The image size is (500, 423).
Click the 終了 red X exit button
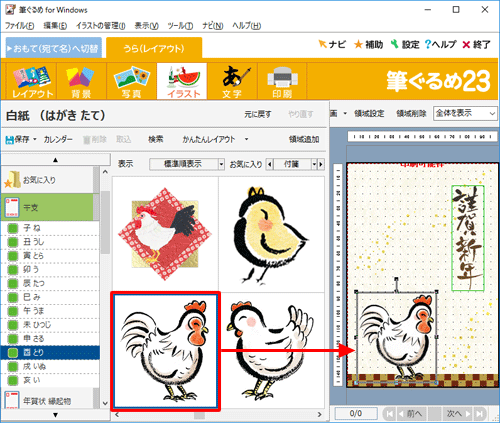pyautogui.click(x=476, y=44)
